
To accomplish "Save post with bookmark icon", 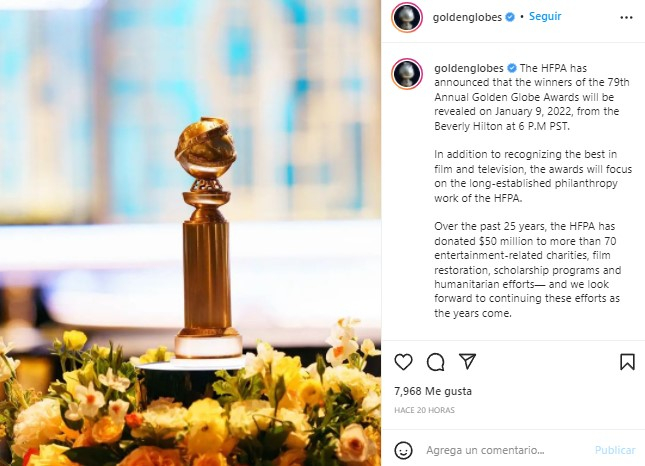I will click(627, 362).
